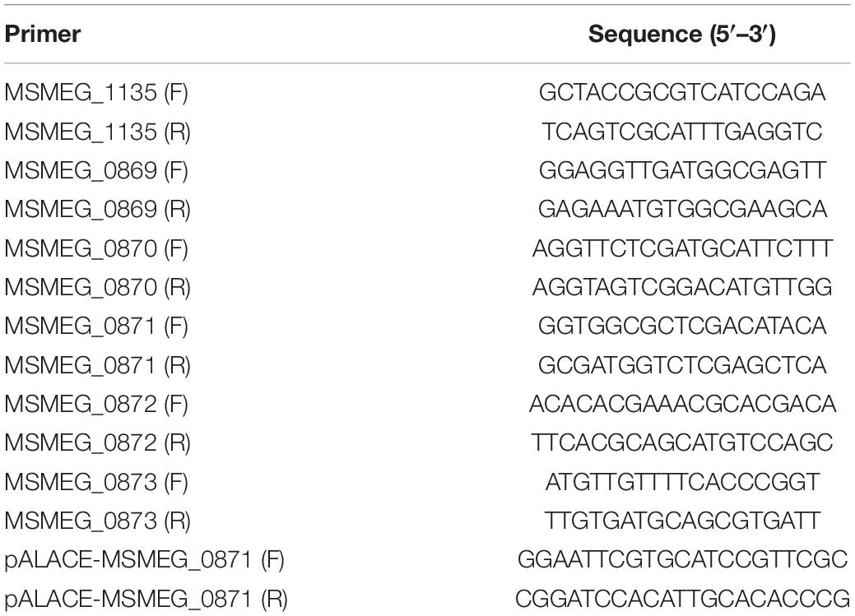Click the Sequence (5′–3′) column header
The width and height of the screenshot is (855, 616).
point(681,34)
